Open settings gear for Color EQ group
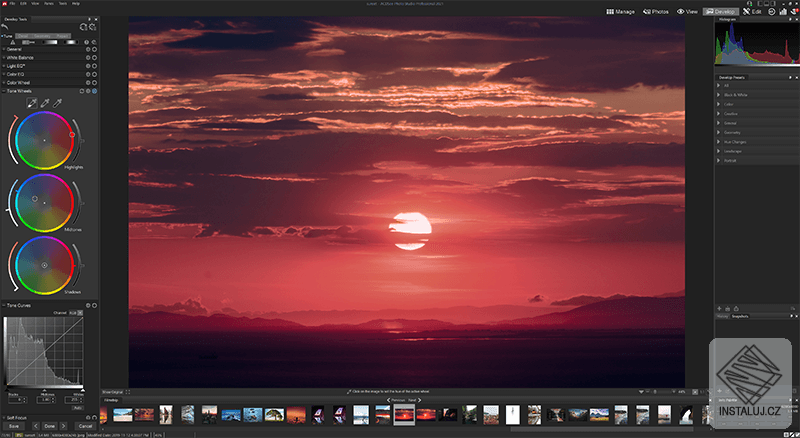 [88, 74]
